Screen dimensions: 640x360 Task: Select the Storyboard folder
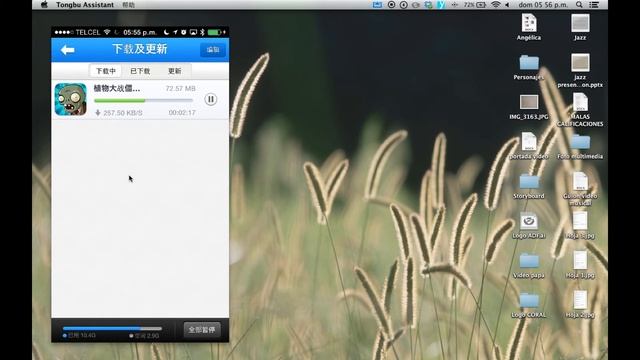tap(529, 186)
